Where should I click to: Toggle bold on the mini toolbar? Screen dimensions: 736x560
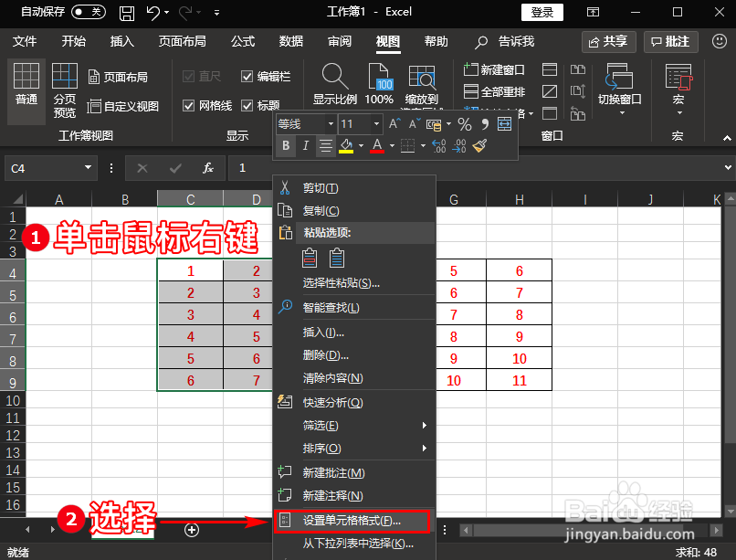pos(288,146)
